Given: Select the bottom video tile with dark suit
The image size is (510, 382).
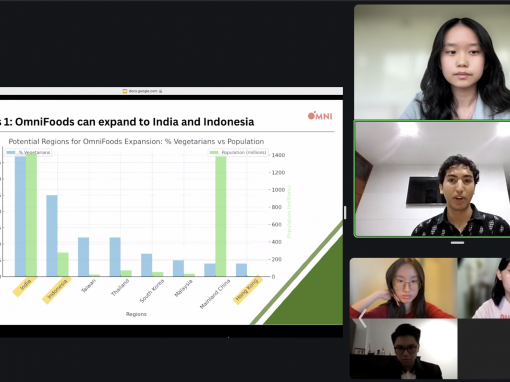Looking at the screenshot, I should [403, 349].
